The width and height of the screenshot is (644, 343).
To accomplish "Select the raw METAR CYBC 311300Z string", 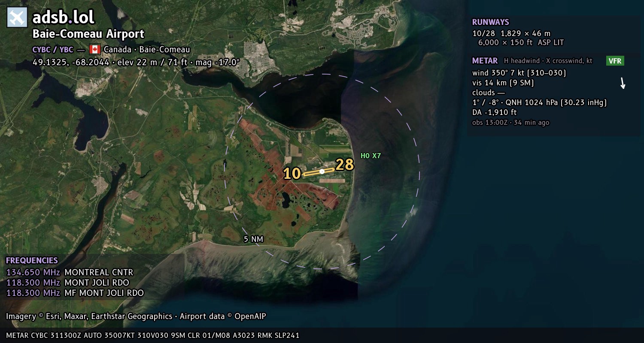I will point(153,335).
